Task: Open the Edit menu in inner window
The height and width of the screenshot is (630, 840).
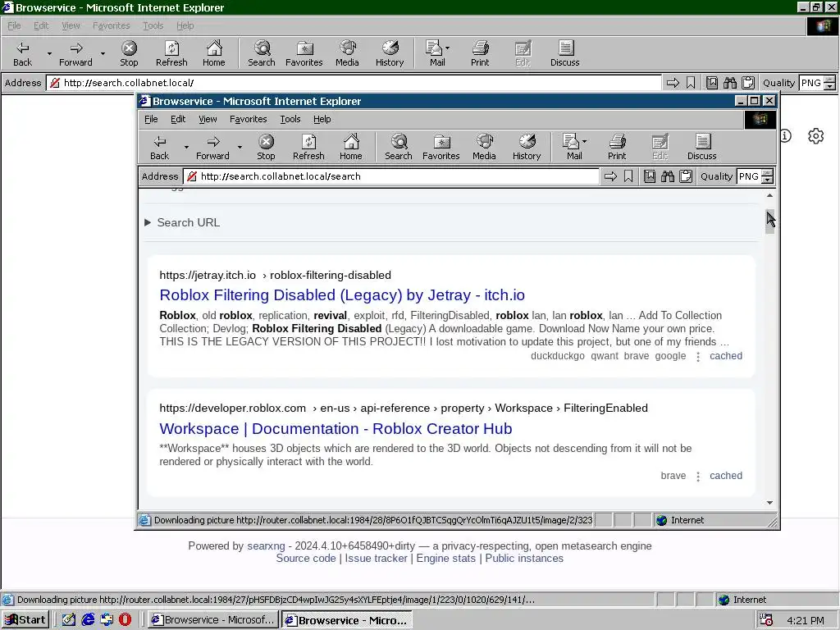Action: pos(178,119)
